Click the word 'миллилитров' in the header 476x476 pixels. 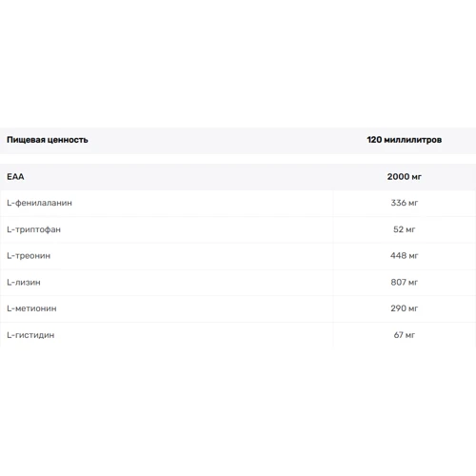413,140
